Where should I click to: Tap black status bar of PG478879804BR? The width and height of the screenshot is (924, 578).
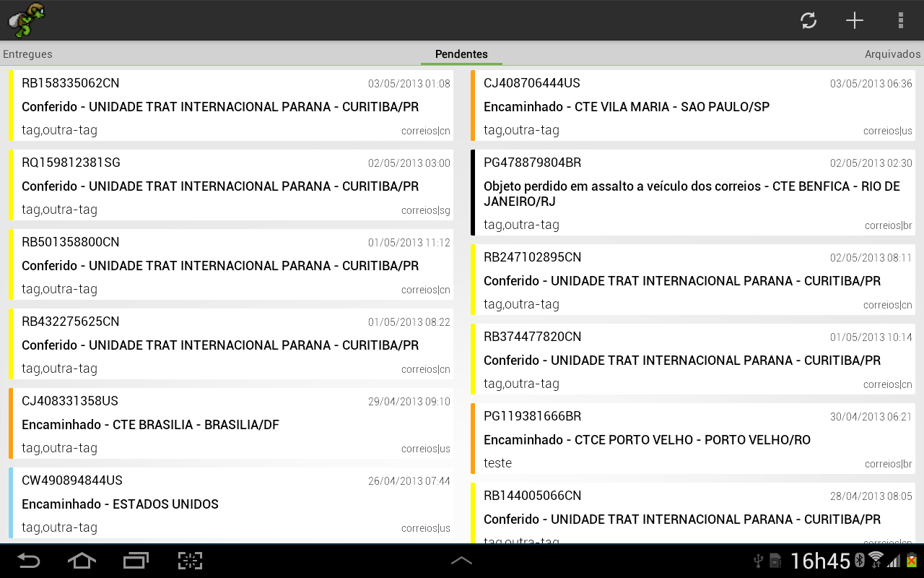pyautogui.click(x=473, y=192)
